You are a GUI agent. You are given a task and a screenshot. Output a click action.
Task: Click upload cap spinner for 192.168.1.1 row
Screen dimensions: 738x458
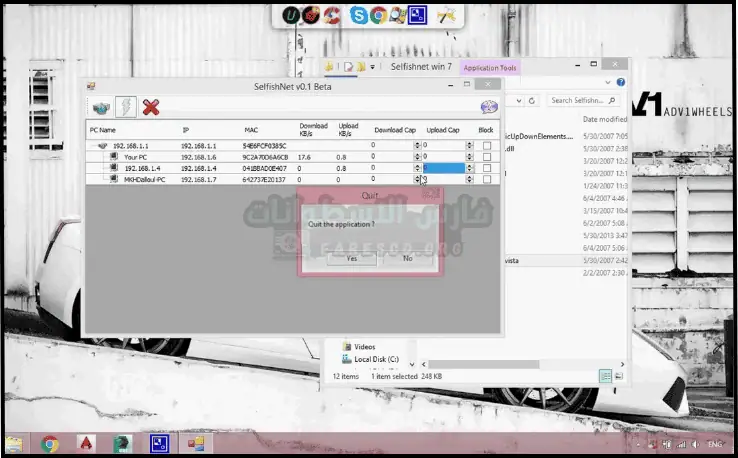[469, 145]
